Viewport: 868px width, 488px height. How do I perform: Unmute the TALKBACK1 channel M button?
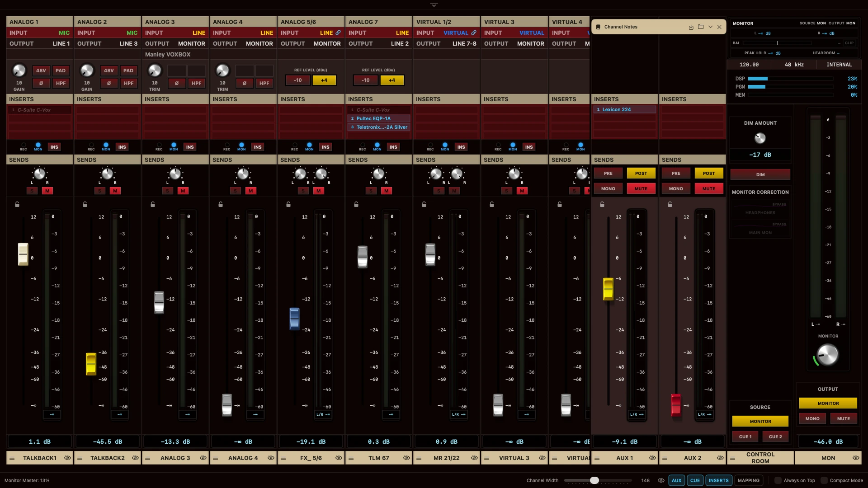[47, 191]
